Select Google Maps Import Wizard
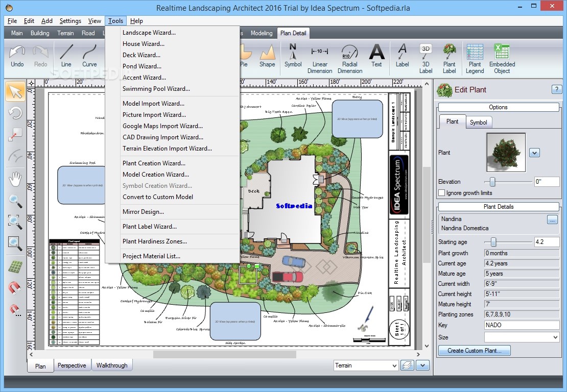This screenshot has height=392, width=567. (163, 126)
